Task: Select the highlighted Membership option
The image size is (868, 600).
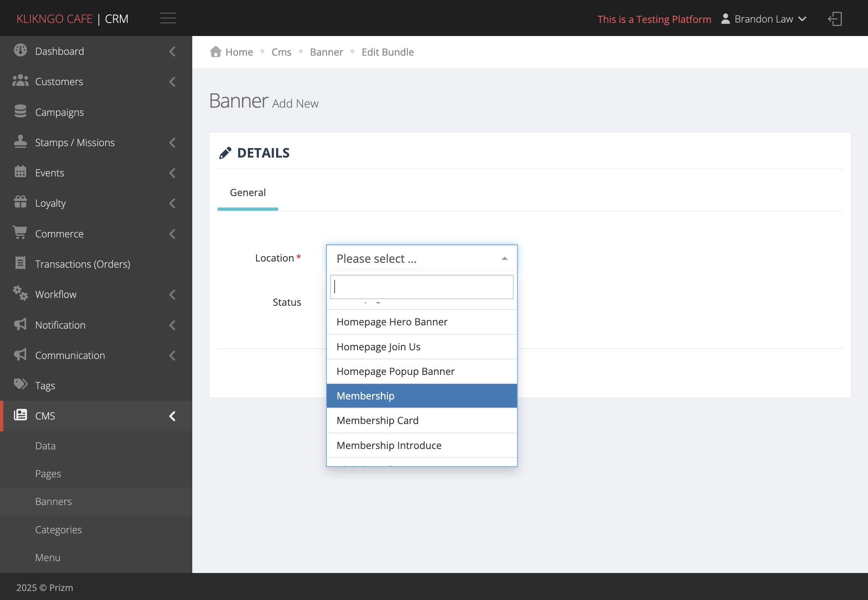Action: tap(422, 396)
